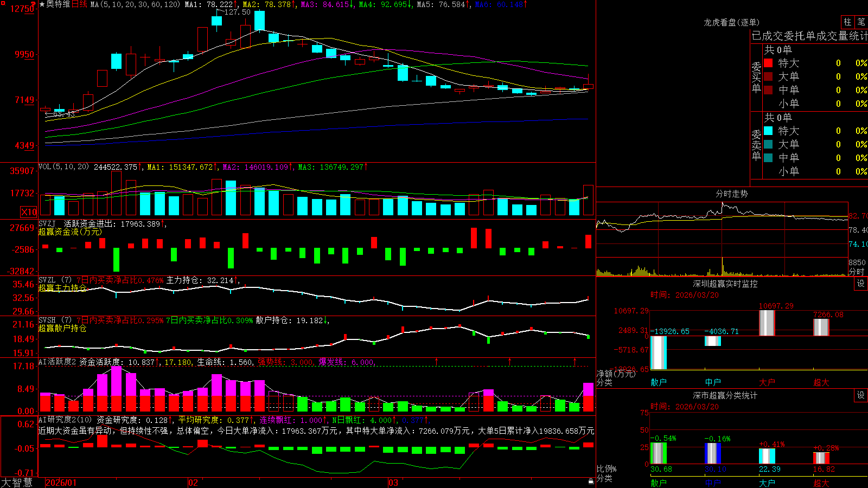Click the MA(5,10,20,30,60,120) indicator label
This screenshot has width=868, height=488.
135,4
